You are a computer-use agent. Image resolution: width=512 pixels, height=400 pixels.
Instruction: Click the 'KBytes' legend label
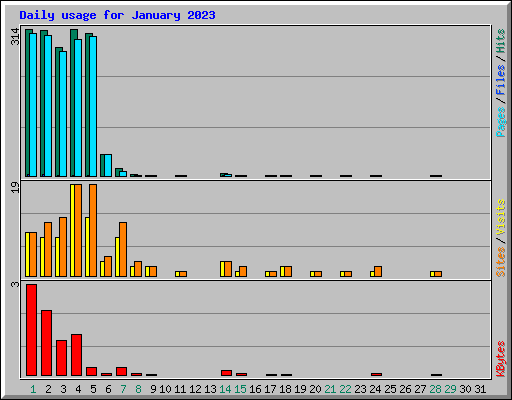click(500, 359)
